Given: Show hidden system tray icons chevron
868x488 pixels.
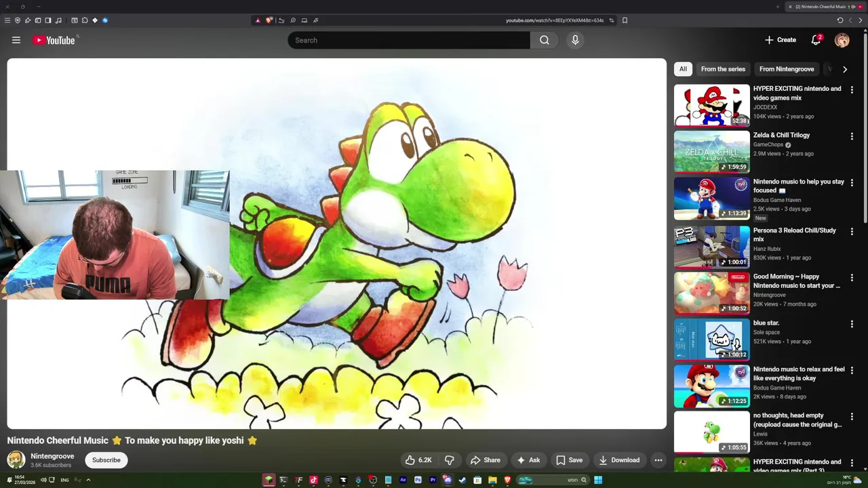Looking at the screenshot, I should click(x=88, y=480).
